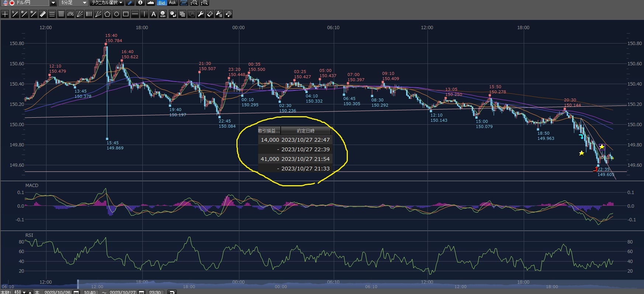Grab the chart range slider handle
The height and width of the screenshot is (294, 644).
[x=78, y=284]
